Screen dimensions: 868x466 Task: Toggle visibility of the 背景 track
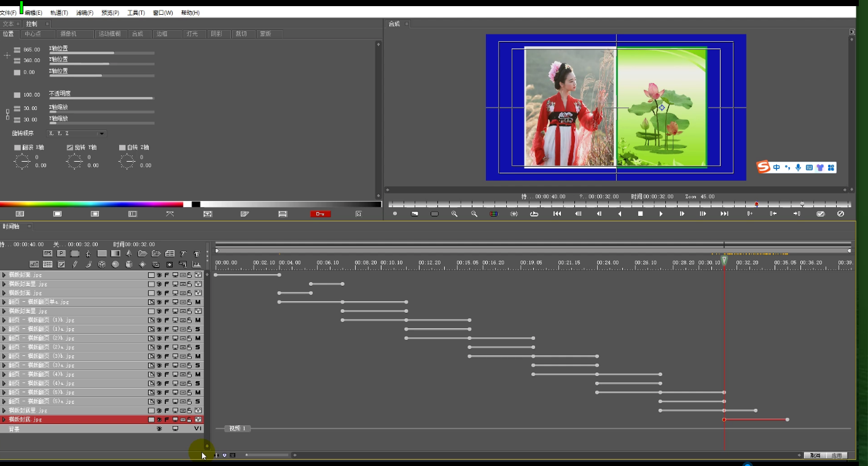[159, 428]
